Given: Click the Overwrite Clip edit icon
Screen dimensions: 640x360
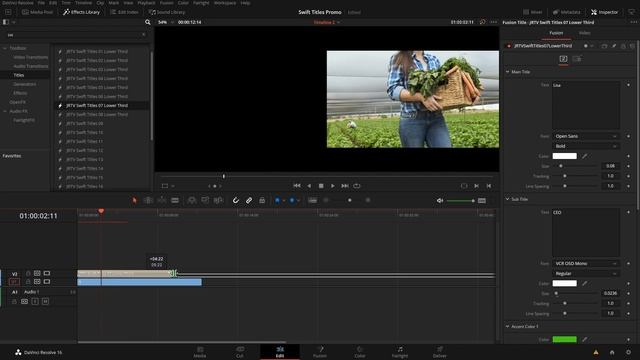Looking at the screenshot, I should [205, 200].
